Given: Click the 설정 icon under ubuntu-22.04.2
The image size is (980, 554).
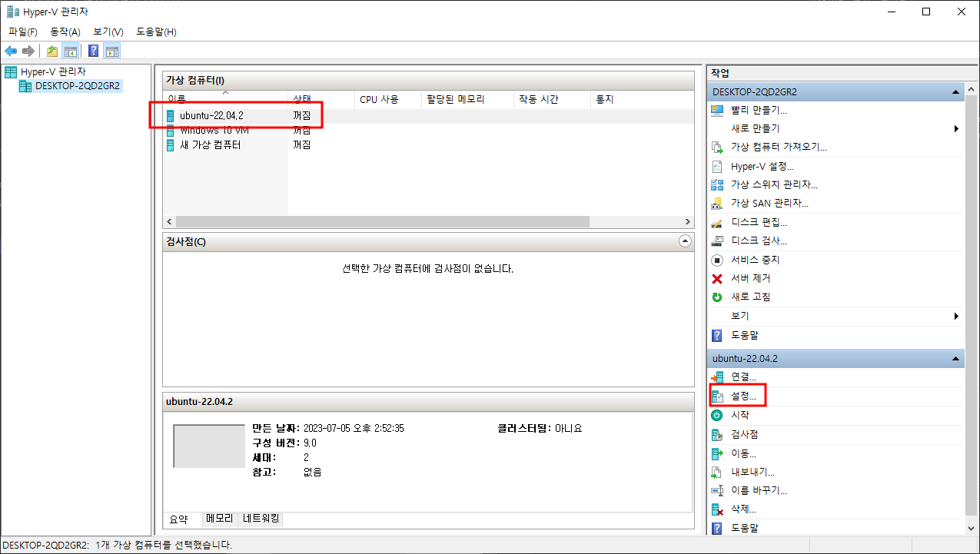Looking at the screenshot, I should (x=717, y=396).
